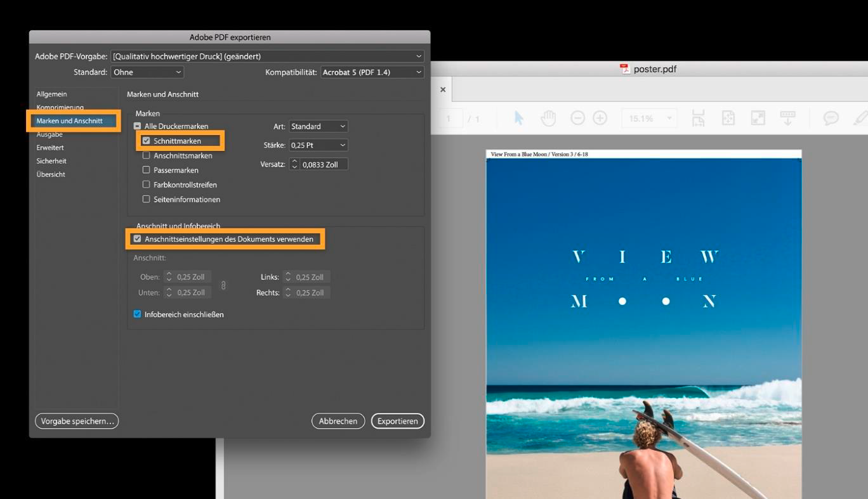Click the Unten bleed stepper arrows

[168, 292]
